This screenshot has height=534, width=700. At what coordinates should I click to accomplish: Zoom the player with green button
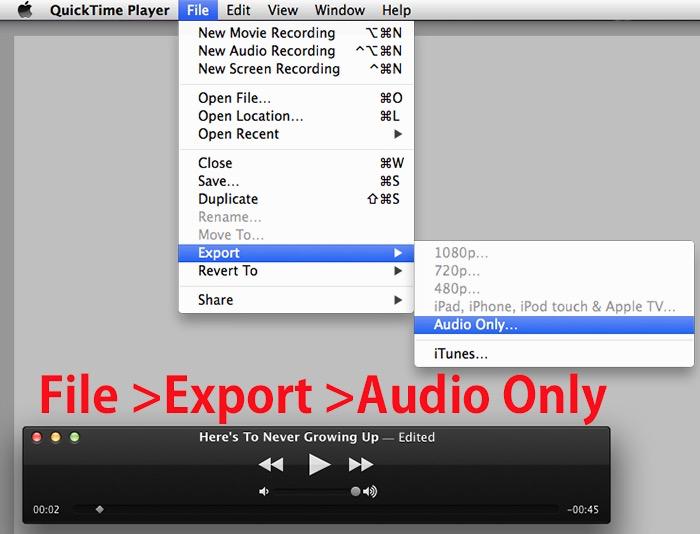tap(75, 437)
